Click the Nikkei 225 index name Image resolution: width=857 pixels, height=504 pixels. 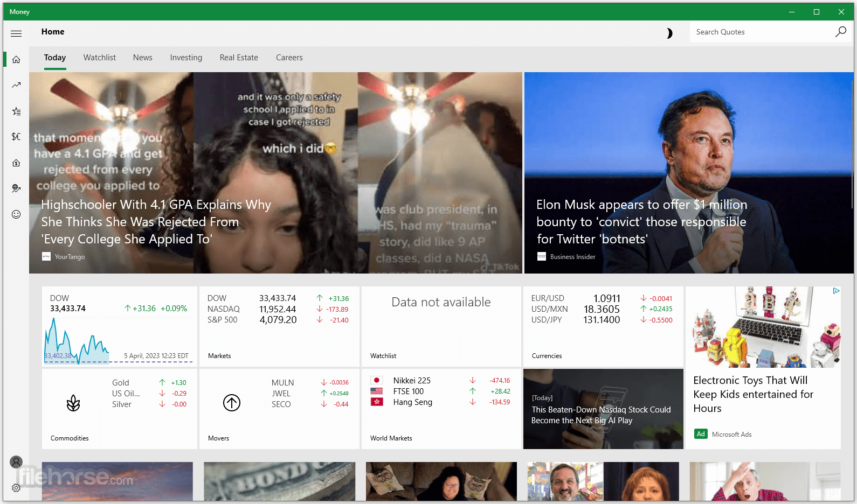(x=412, y=380)
